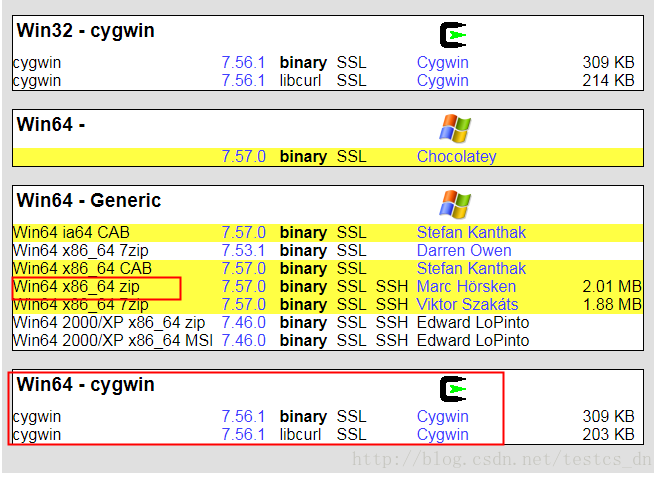Open 7.46.0 link for 2000/XP x86_64 MSI
Image resolution: width=663 pixels, height=479 pixels.
[244, 340]
